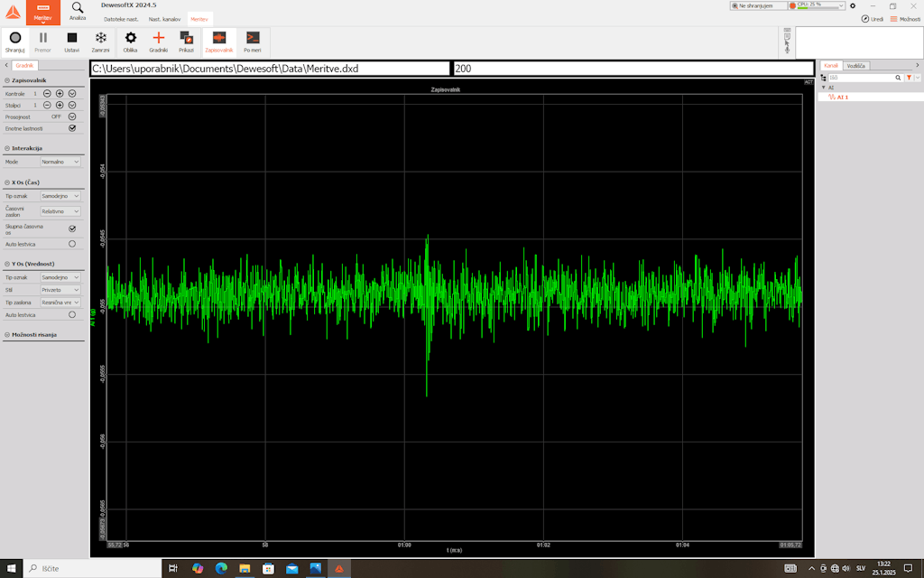The image size is (924, 578).
Task: Open Tip zaslona dropdown
Action: click(60, 303)
